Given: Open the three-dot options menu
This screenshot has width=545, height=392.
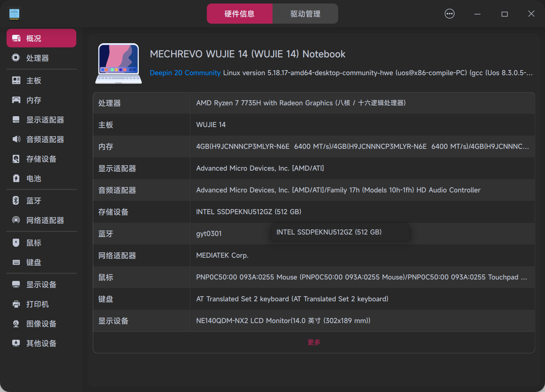Looking at the screenshot, I should (x=449, y=13).
